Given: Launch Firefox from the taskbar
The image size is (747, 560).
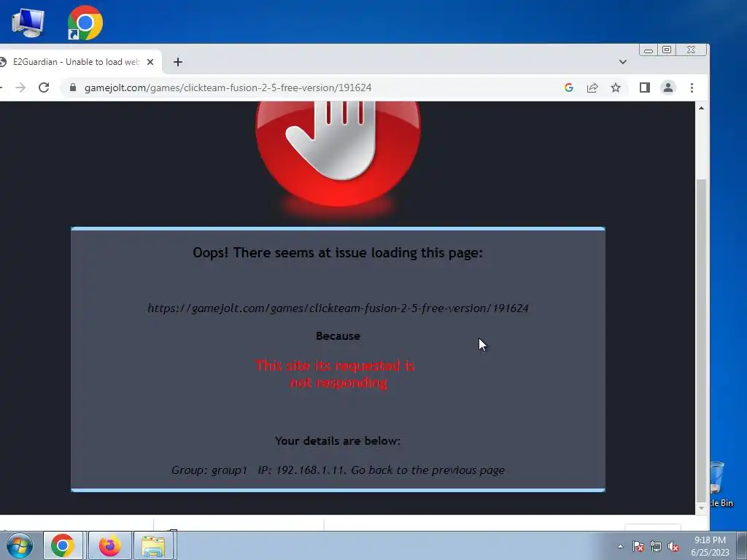Looking at the screenshot, I should [x=109, y=545].
